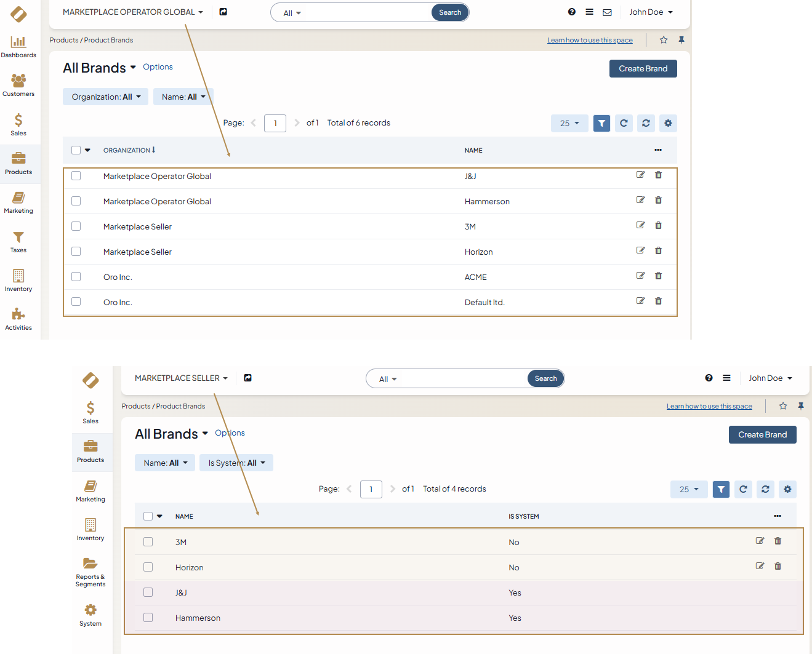This screenshot has width=812, height=654.
Task: Select the checkbox next to Horizon in lower grid
Action: pyautogui.click(x=148, y=567)
